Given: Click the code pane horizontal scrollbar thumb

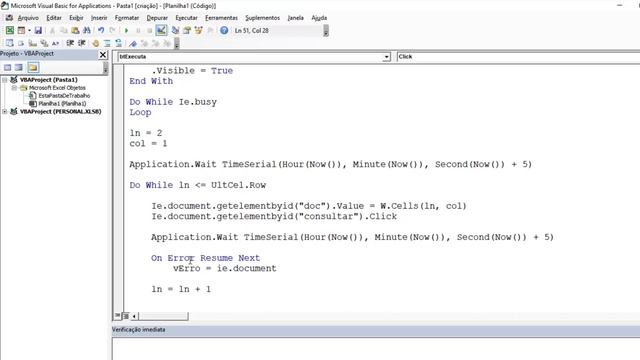Looking at the screenshot, I should pos(163,316).
